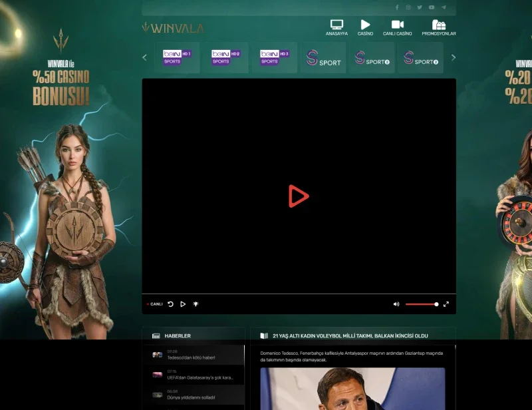Open the Facebook social icon
Viewport: 532px width, 410px height.
coord(397,7)
